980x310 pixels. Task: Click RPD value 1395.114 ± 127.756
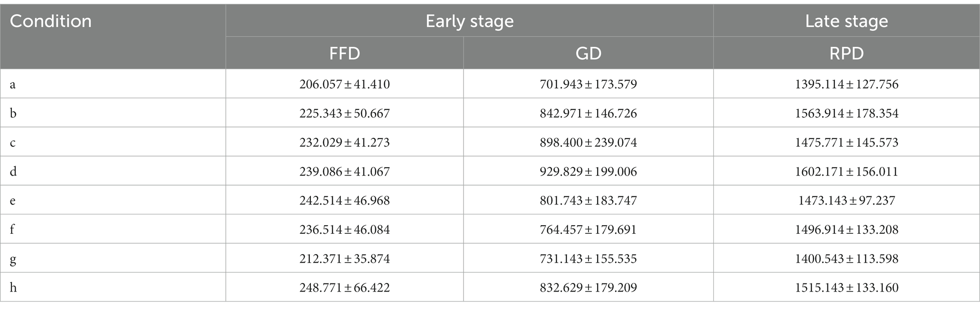point(846,84)
